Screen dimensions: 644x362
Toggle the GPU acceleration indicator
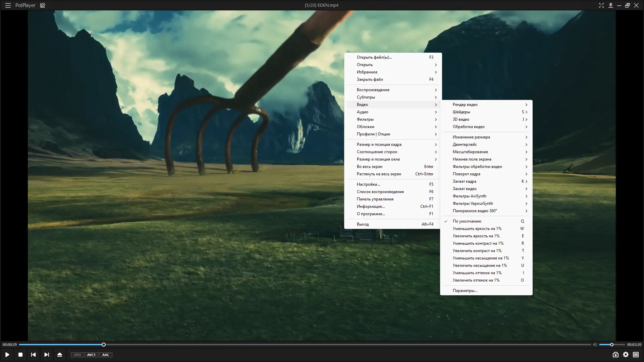tap(77, 355)
